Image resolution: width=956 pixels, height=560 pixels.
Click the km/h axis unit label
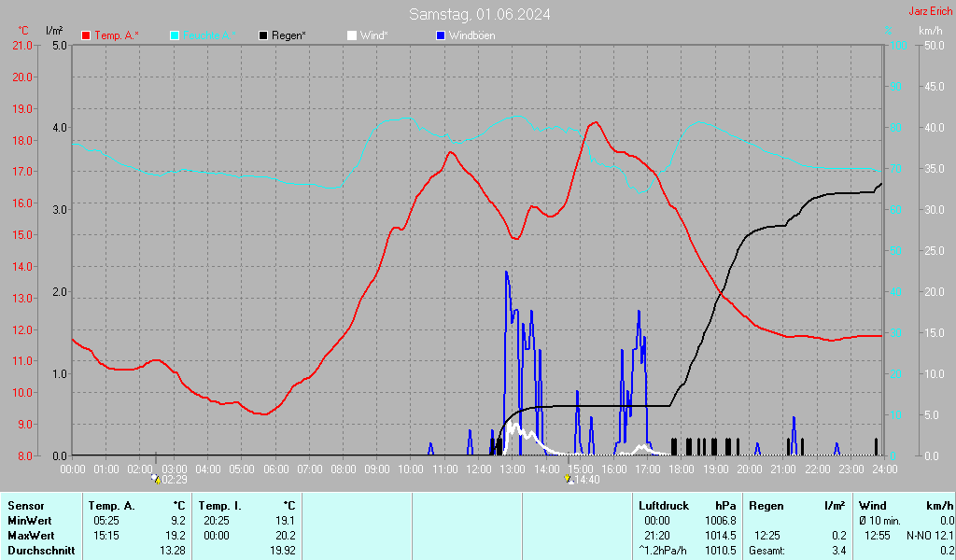point(930,31)
